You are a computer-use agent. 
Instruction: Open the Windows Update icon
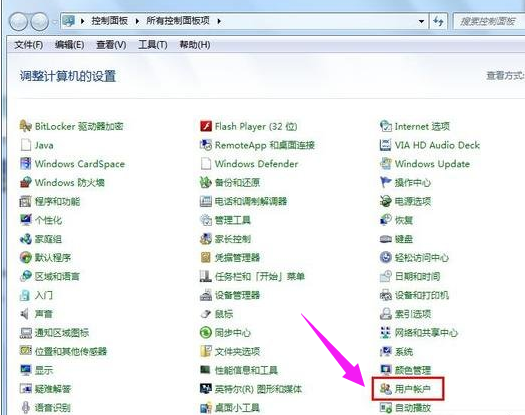coord(386,164)
